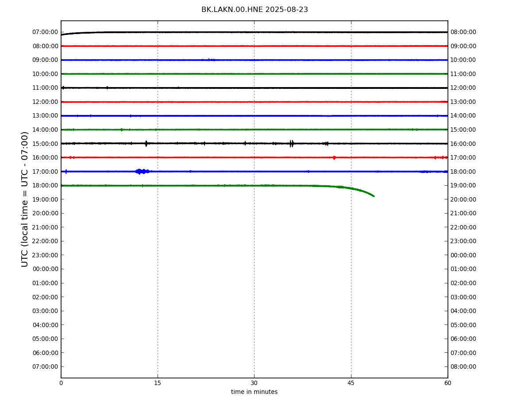509x420 pixels.
Task: Click left-axis label 00:00:00
Action: point(46,269)
